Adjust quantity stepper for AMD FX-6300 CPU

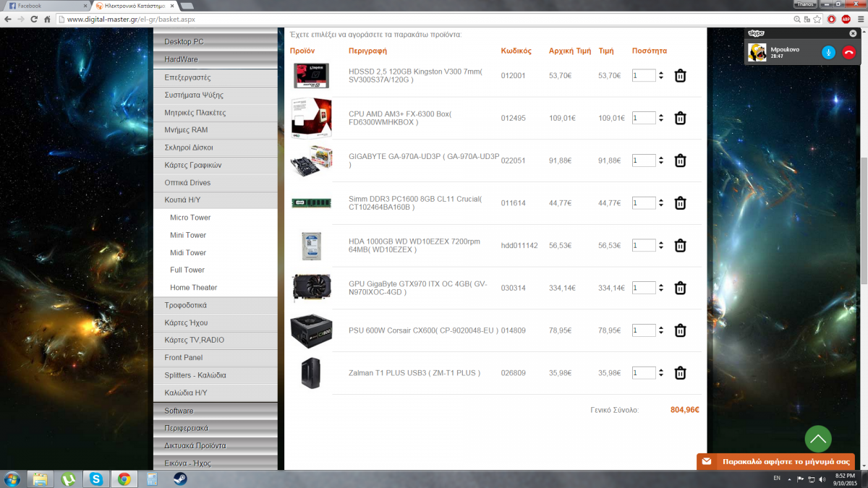[x=661, y=118]
